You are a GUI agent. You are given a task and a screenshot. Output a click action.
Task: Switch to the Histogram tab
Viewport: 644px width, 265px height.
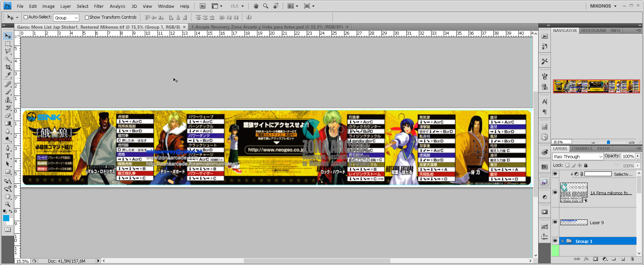tap(593, 31)
